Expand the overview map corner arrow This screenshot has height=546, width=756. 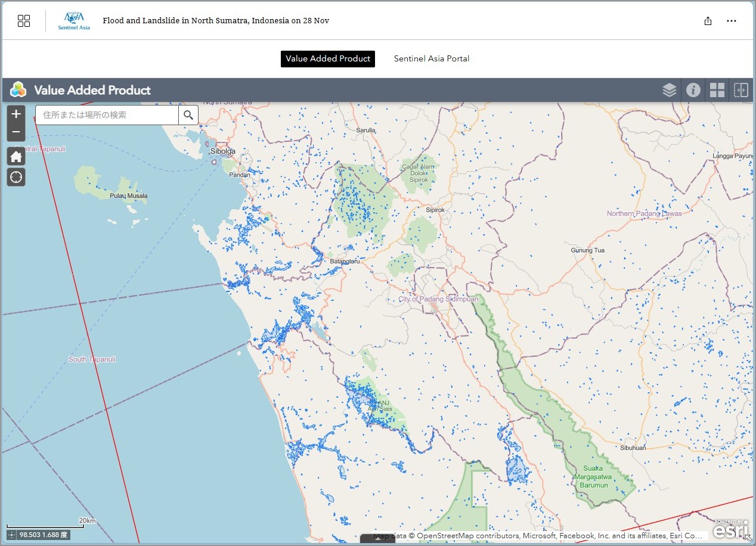(x=749, y=538)
